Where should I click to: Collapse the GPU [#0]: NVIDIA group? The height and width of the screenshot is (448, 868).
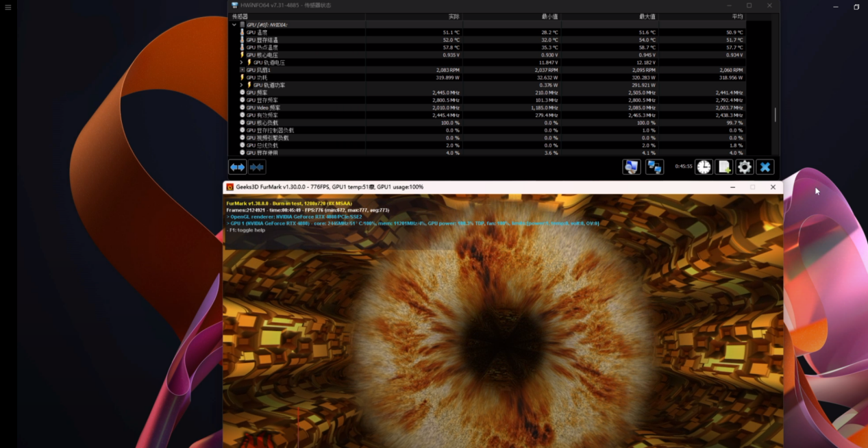click(234, 25)
